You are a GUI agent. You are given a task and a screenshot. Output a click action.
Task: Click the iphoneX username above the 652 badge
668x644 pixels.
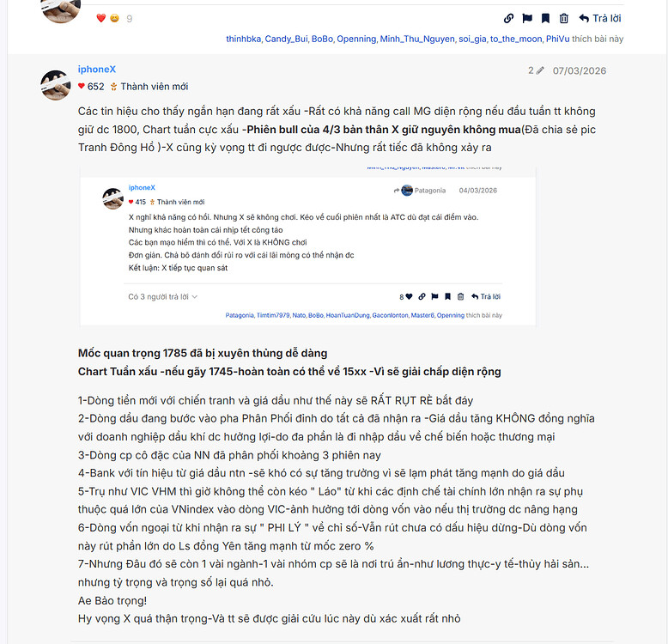tap(96, 70)
